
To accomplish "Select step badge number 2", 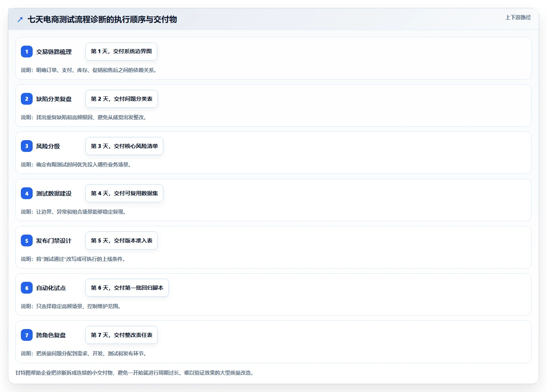I will pyautogui.click(x=27, y=99).
